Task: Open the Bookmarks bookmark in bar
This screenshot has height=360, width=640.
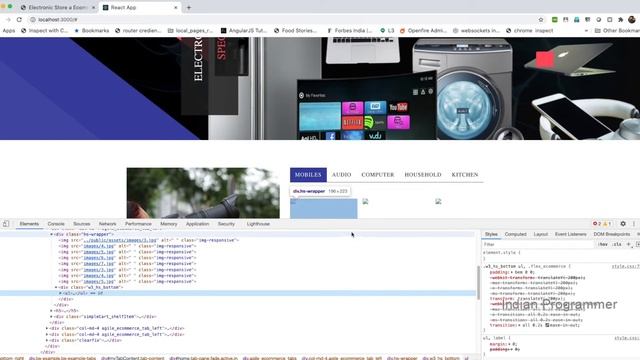Action: [92, 31]
